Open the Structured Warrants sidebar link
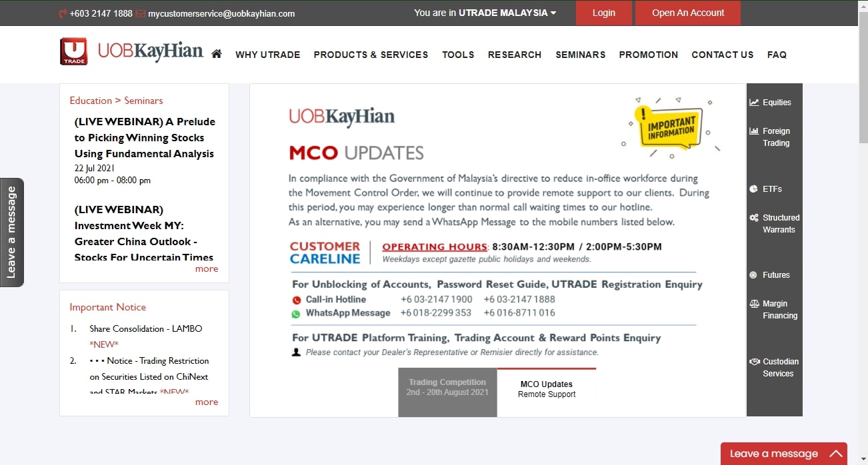Image resolution: width=868 pixels, height=465 pixels. [x=781, y=224]
